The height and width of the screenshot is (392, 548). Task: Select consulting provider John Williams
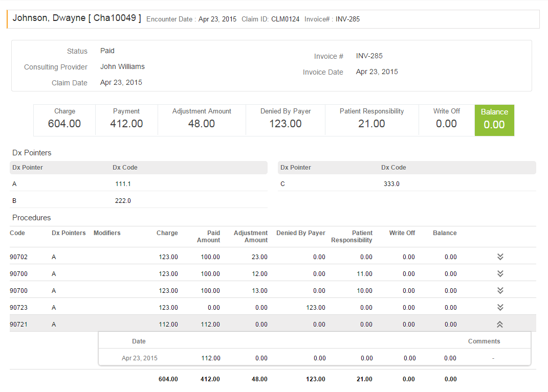click(122, 66)
